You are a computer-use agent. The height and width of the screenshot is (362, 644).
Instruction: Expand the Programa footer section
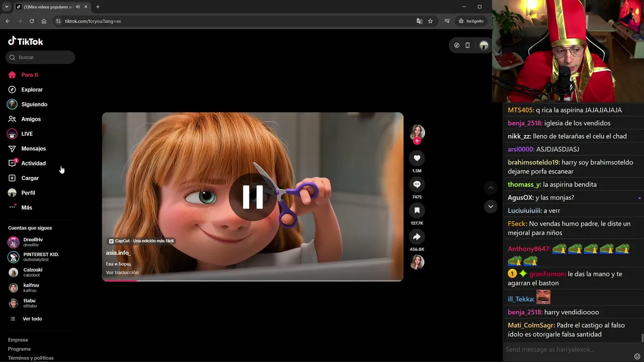pyautogui.click(x=19, y=349)
